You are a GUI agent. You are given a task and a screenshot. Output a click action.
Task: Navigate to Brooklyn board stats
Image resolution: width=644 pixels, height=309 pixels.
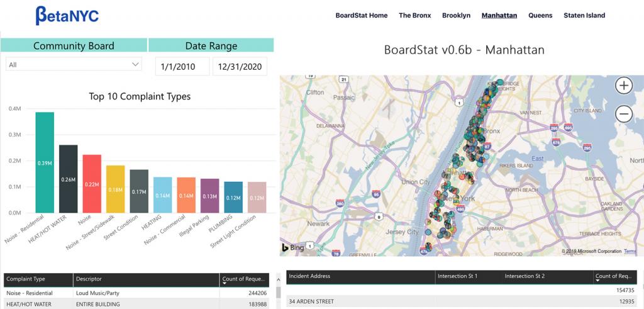click(x=456, y=15)
